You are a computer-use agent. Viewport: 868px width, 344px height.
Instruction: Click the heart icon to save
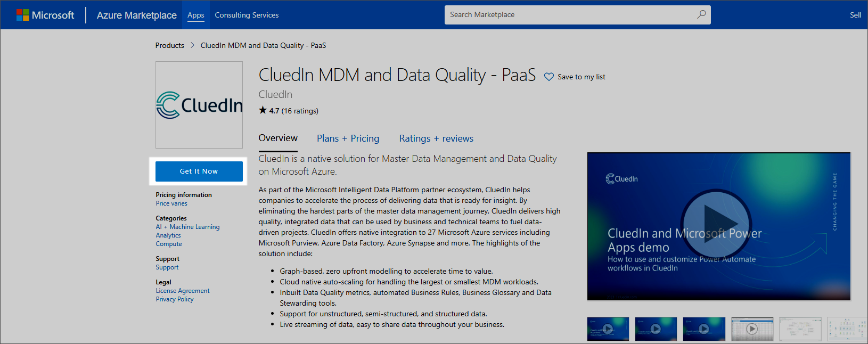(548, 77)
